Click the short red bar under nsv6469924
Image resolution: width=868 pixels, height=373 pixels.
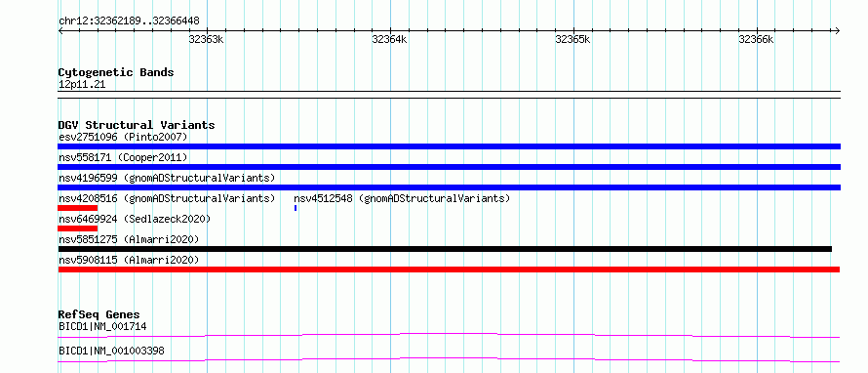[x=77, y=228]
